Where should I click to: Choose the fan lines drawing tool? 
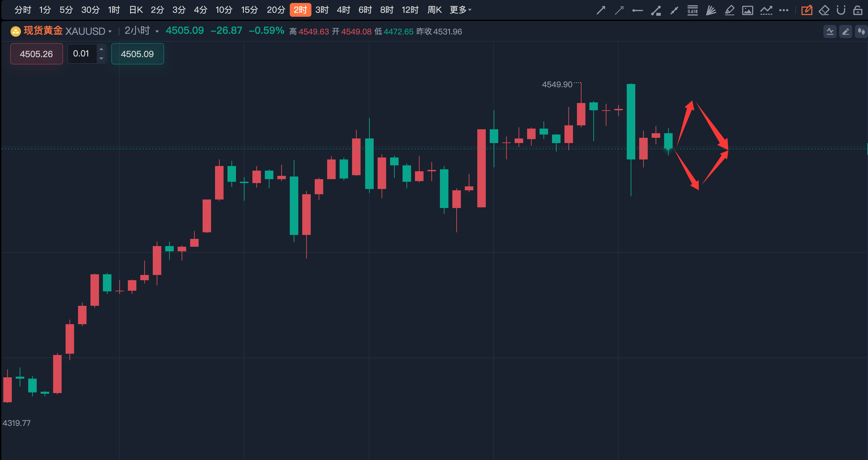(x=711, y=10)
